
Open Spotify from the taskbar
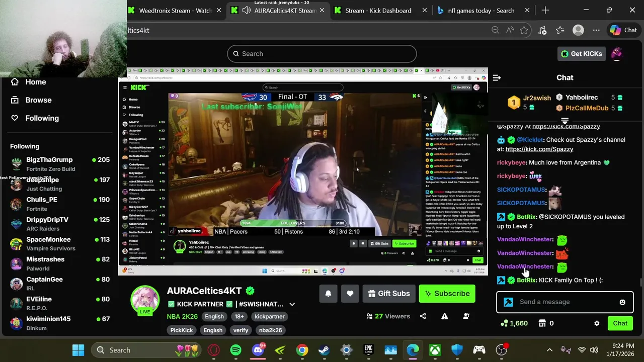coord(236,350)
